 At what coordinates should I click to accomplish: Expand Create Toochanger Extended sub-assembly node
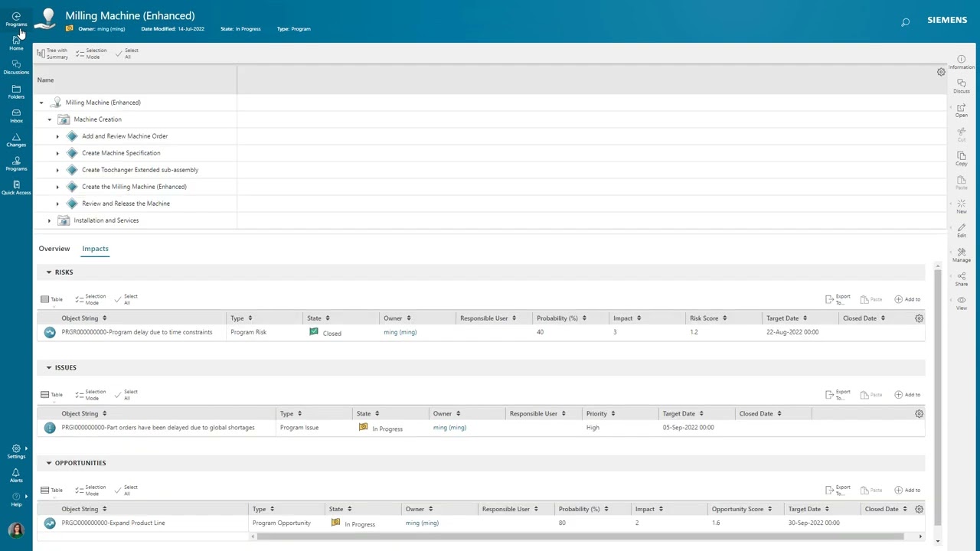[x=57, y=170]
